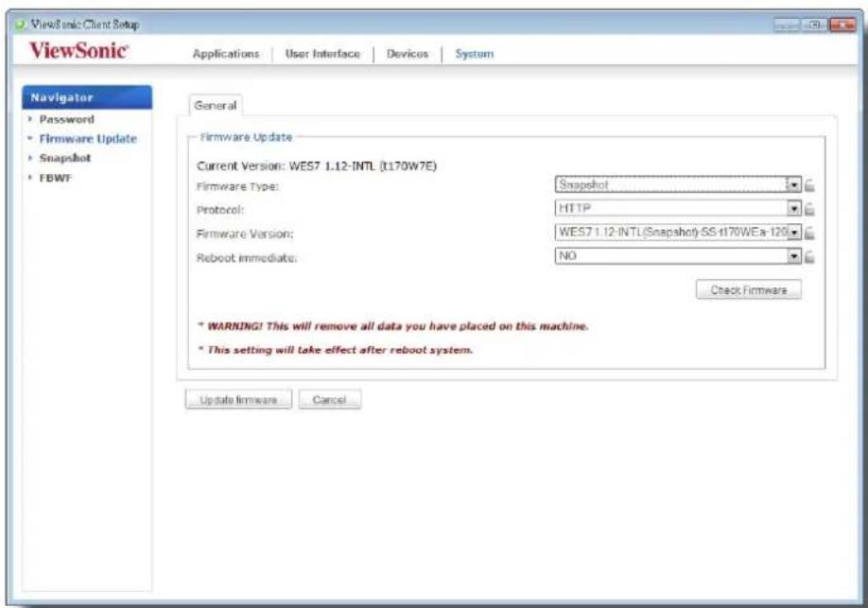Image resolution: width=868 pixels, height=608 pixels.
Task: Switch to the General tab
Action: tap(216, 105)
